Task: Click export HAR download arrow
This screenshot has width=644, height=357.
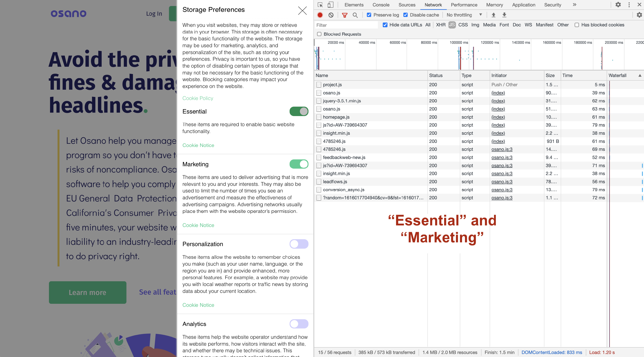Action: [504, 15]
